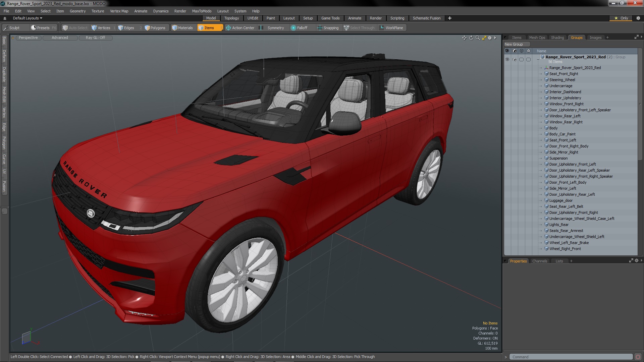Image resolution: width=644 pixels, height=362 pixels.
Task: Open the MaxToModo menu
Action: pos(202,11)
